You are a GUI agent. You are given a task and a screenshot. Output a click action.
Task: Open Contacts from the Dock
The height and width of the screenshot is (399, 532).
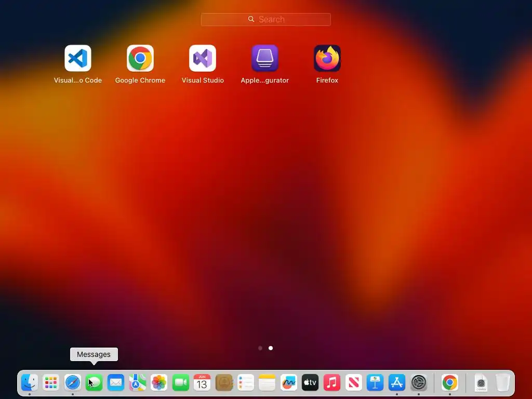pyautogui.click(x=224, y=383)
